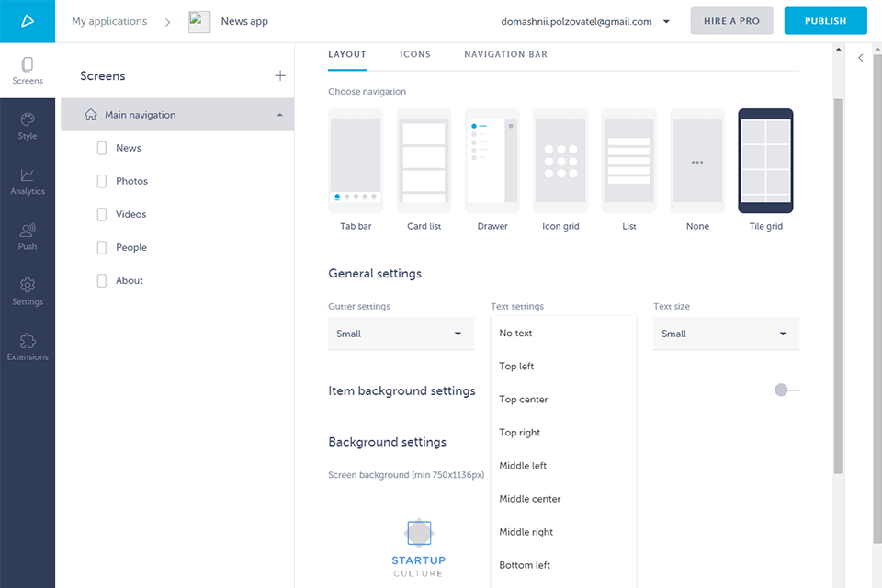Add a new screen with plus icon
The image size is (882, 588).
point(280,75)
